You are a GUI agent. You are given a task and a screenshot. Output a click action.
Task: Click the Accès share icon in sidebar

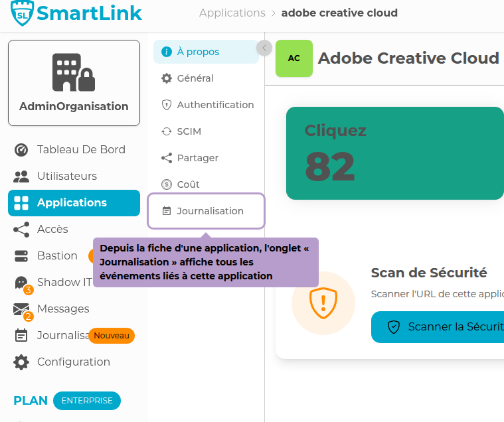[21, 230]
